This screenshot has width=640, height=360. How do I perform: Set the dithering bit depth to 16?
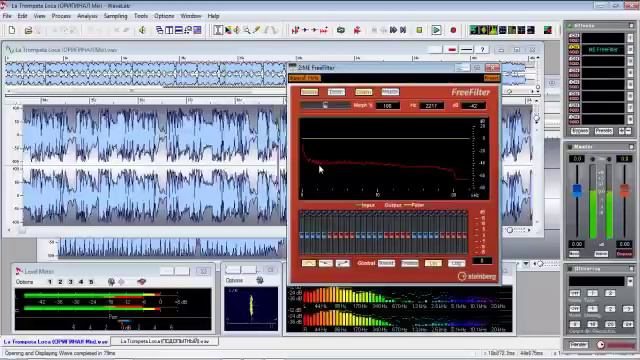592,324
